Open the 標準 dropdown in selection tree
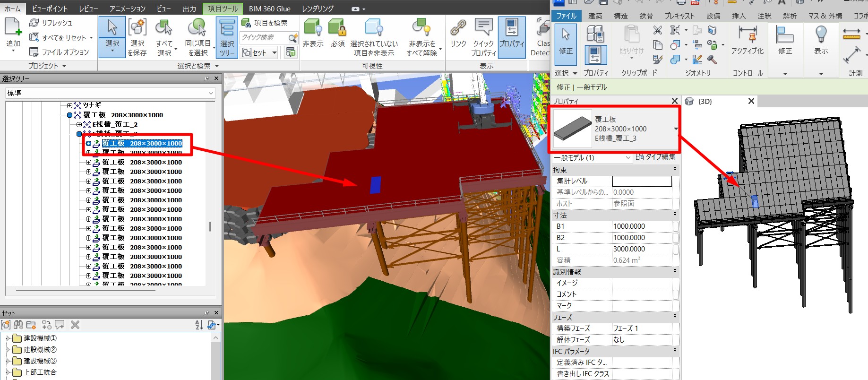Screen dimensions: 868x380 (x=111, y=93)
